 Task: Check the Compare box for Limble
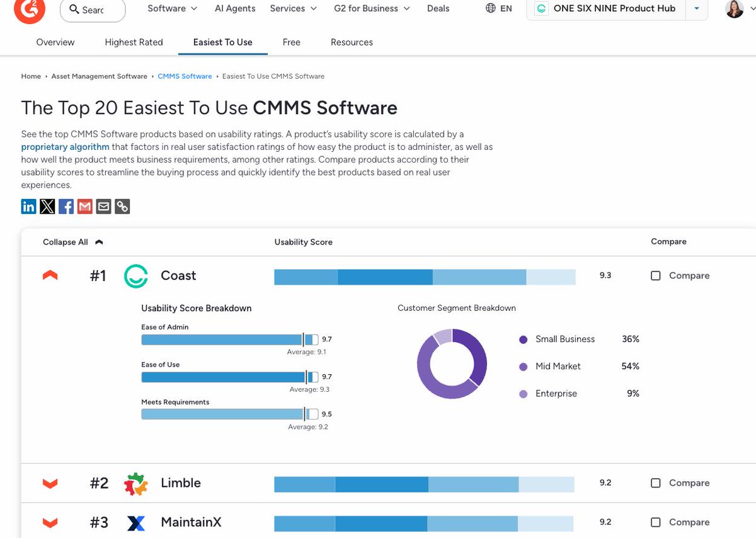pyautogui.click(x=656, y=483)
